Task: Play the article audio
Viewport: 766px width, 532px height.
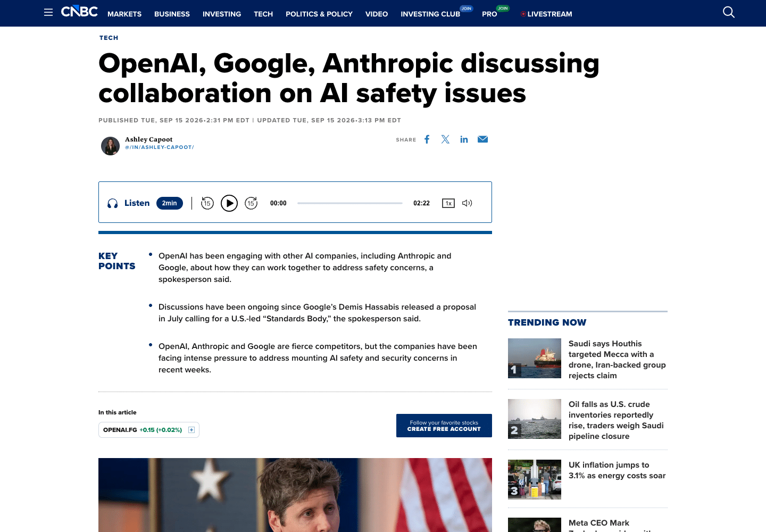Action: point(229,203)
